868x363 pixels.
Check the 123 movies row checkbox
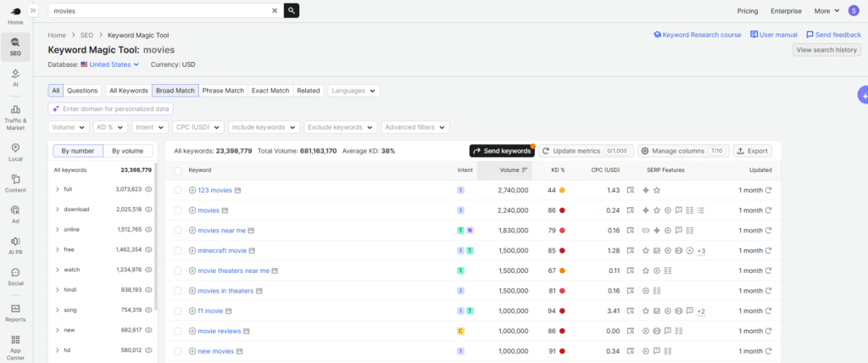click(x=178, y=190)
